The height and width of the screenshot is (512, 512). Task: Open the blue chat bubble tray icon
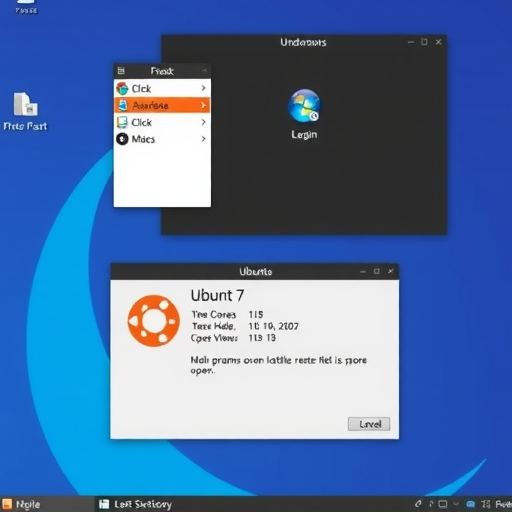[x=471, y=504]
